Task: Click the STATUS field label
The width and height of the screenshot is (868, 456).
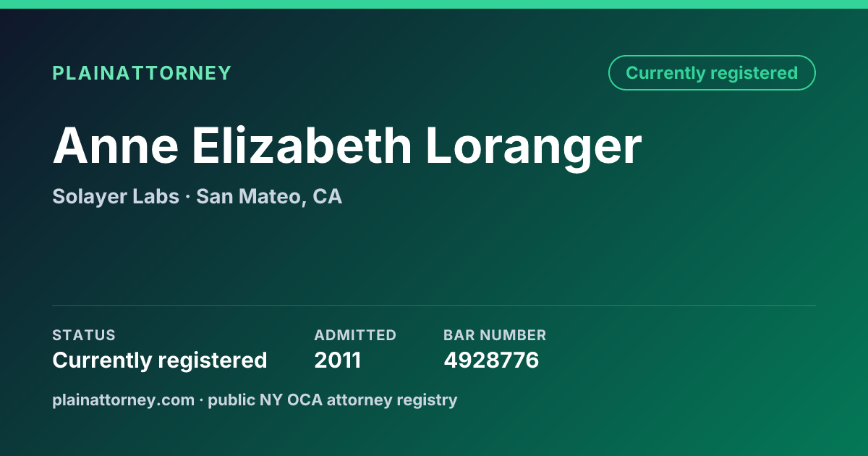Action: pyautogui.click(x=84, y=335)
